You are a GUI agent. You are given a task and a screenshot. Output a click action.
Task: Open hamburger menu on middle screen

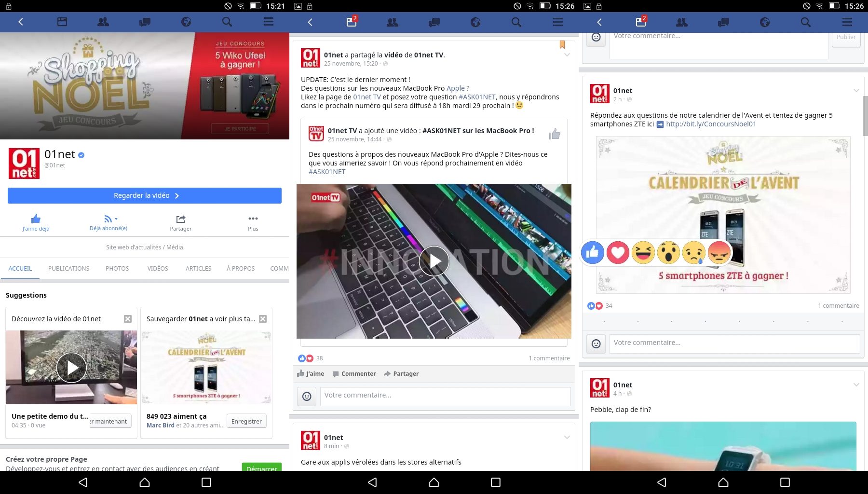558,22
